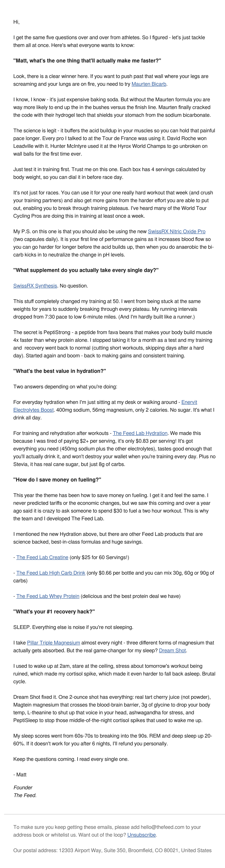Visit the Pillar Triple Magnesium link

click(x=54, y=643)
